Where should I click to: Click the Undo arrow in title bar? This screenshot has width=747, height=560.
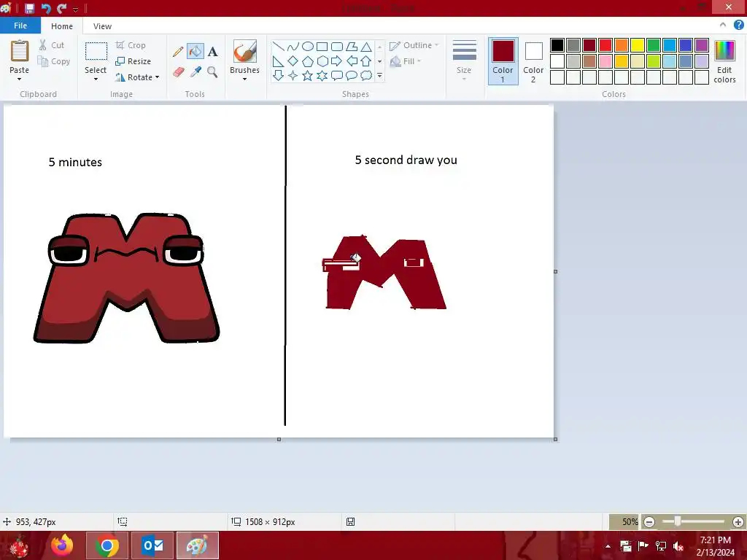click(x=46, y=8)
